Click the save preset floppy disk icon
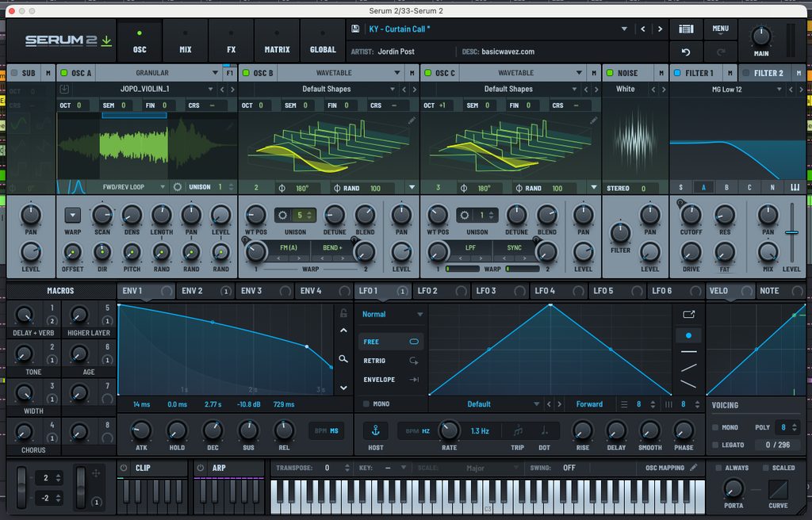This screenshot has width=812, height=520. (355, 29)
